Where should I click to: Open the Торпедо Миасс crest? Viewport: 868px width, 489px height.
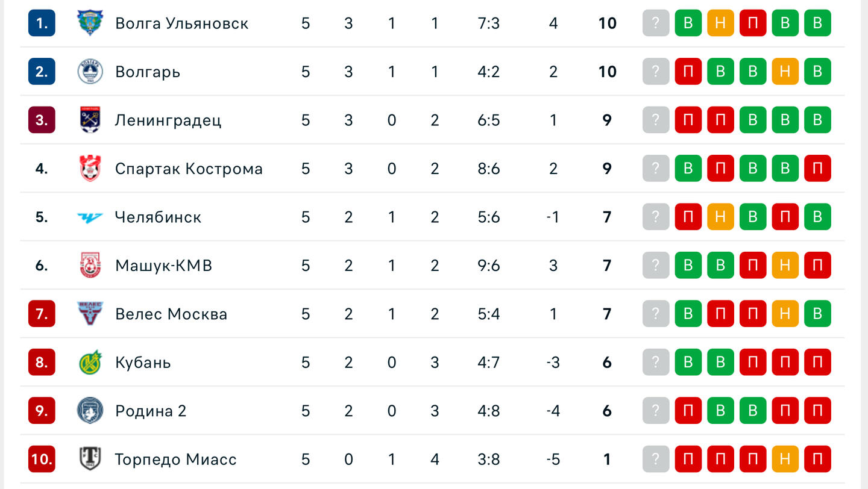90,459
